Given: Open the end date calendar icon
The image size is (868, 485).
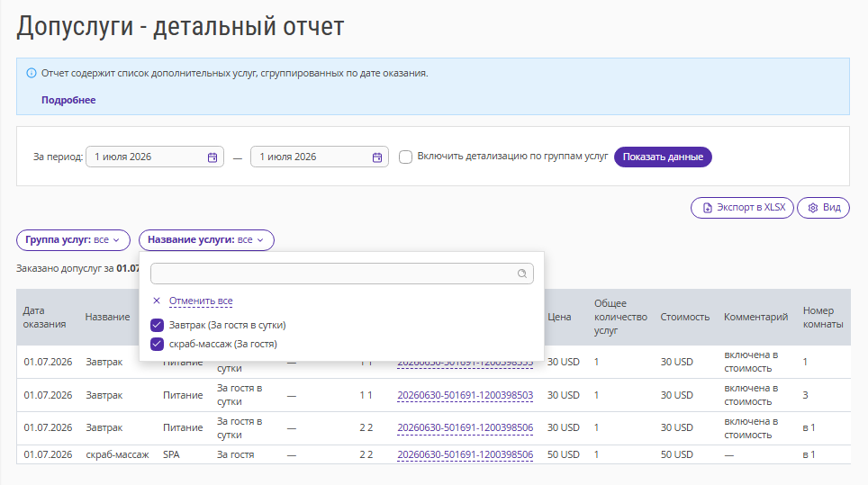Looking at the screenshot, I should pyautogui.click(x=377, y=157).
